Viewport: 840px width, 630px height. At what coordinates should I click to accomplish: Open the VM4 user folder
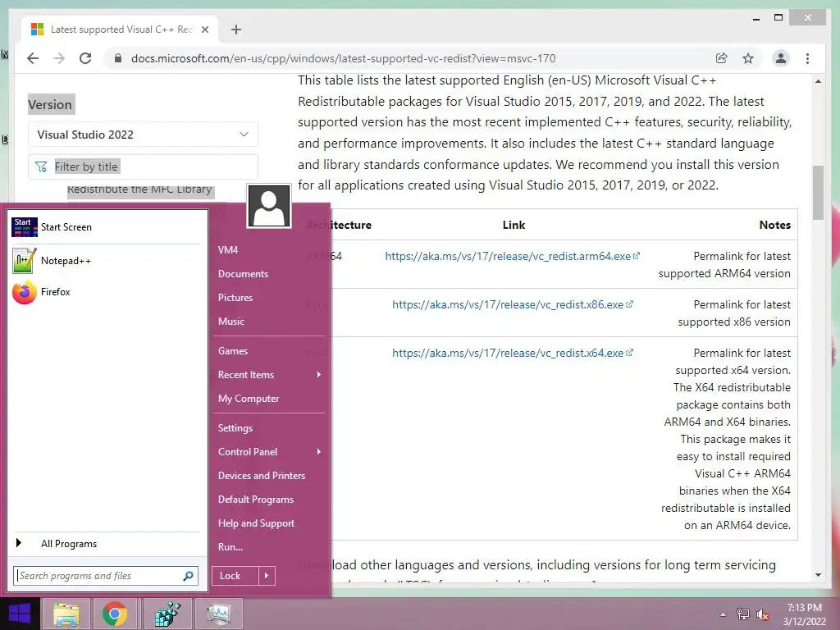point(228,249)
